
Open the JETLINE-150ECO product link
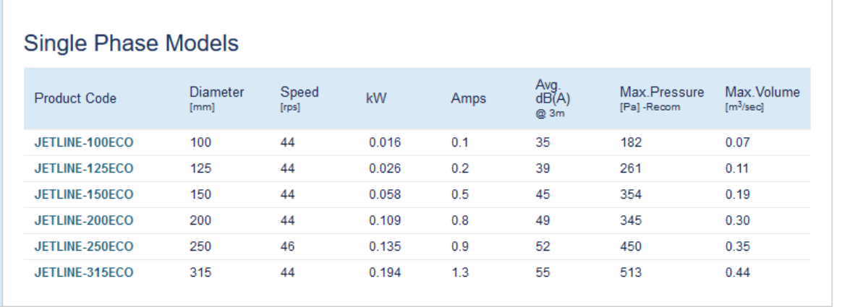click(x=84, y=194)
